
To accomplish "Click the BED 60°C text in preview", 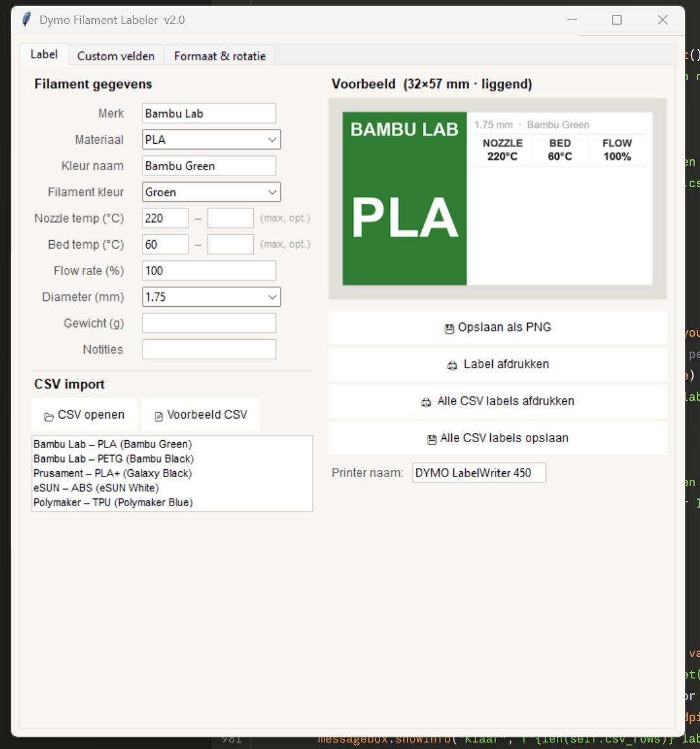I will coord(560,150).
